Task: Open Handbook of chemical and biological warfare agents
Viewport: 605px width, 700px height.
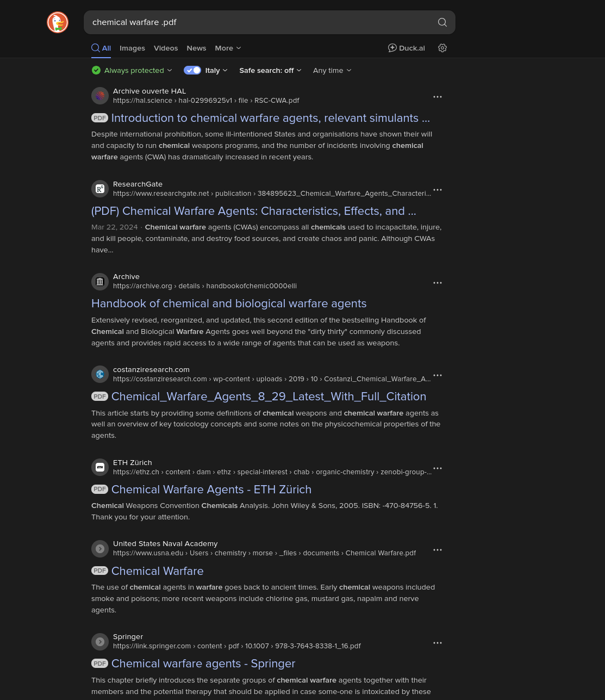Action: [229, 303]
